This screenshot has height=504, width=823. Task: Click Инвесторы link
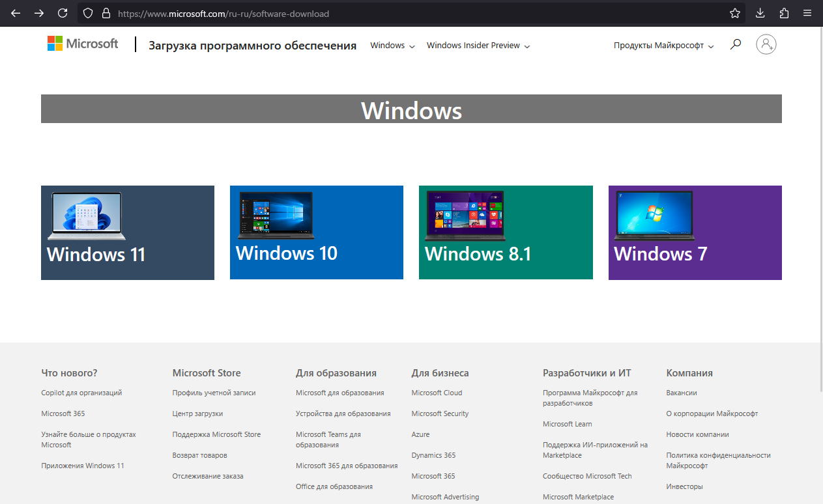point(685,486)
